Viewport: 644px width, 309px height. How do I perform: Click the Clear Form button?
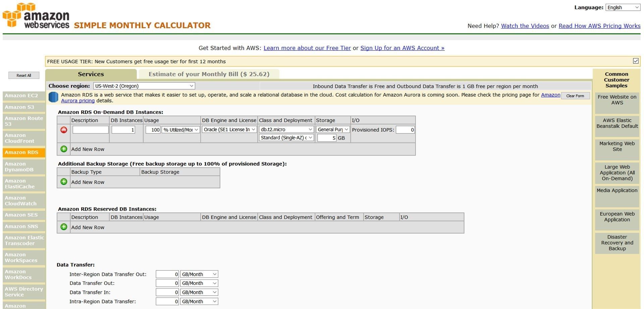pos(575,96)
